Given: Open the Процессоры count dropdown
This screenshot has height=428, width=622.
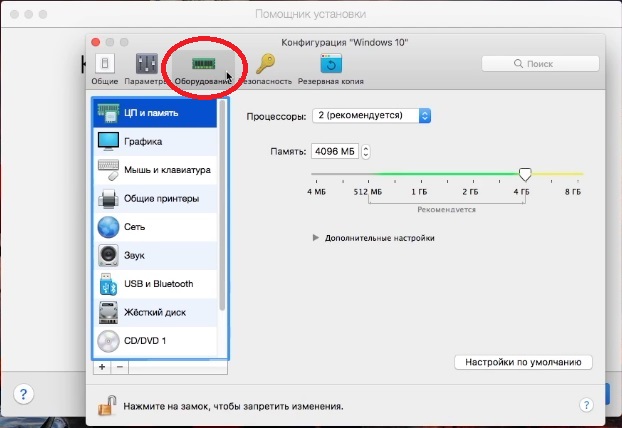Looking at the screenshot, I should coord(372,115).
